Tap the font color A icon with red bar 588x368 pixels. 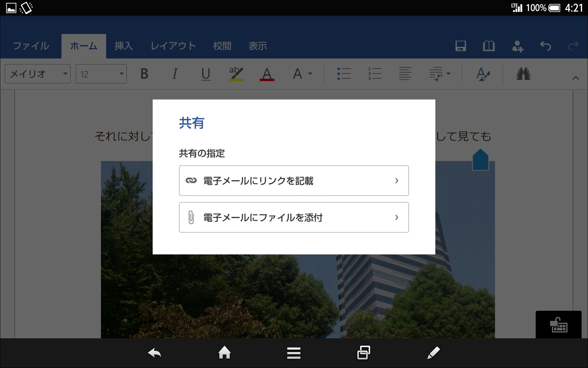pyautogui.click(x=267, y=74)
